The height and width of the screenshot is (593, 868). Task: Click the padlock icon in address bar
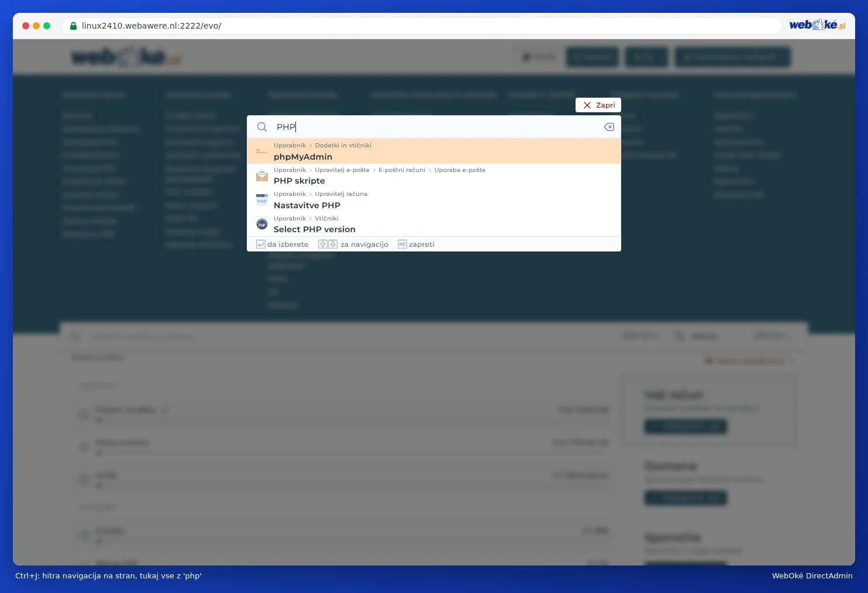pyautogui.click(x=73, y=26)
